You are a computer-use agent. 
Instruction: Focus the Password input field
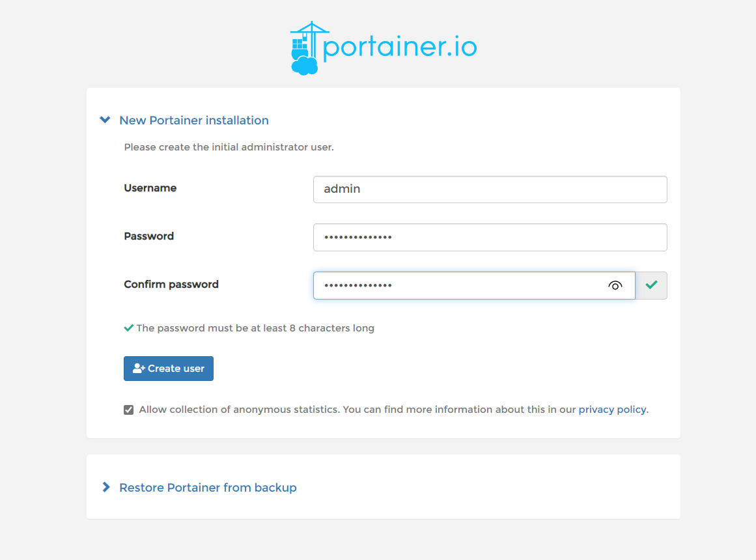coord(490,237)
